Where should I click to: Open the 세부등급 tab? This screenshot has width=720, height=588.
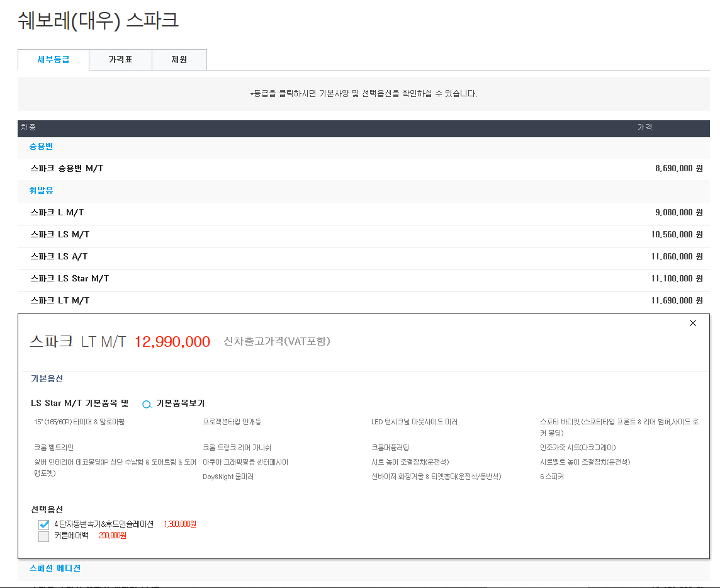(x=53, y=60)
